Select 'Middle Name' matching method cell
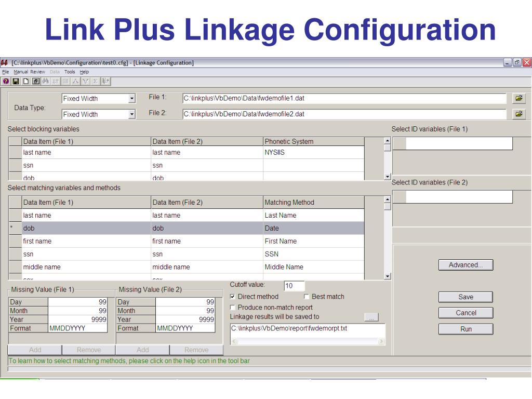 pyautogui.click(x=313, y=267)
